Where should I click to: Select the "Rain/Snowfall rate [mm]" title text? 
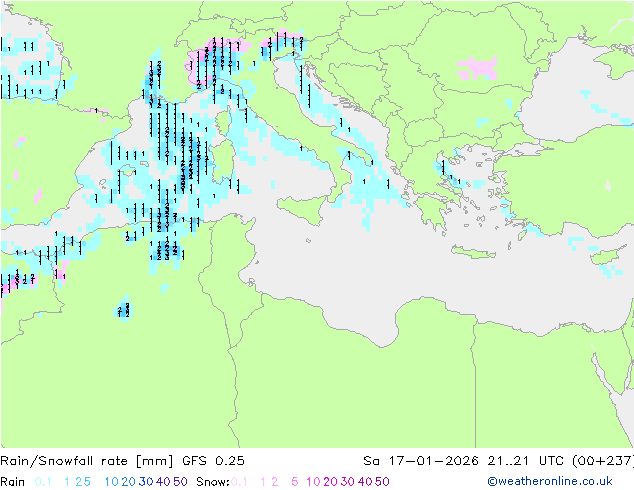point(87,461)
